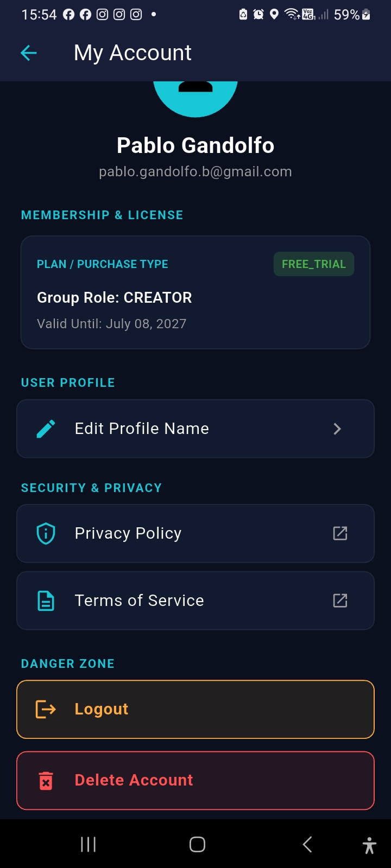Image resolution: width=391 pixels, height=868 pixels.
Task: Tap the Logout button
Action: point(195,709)
